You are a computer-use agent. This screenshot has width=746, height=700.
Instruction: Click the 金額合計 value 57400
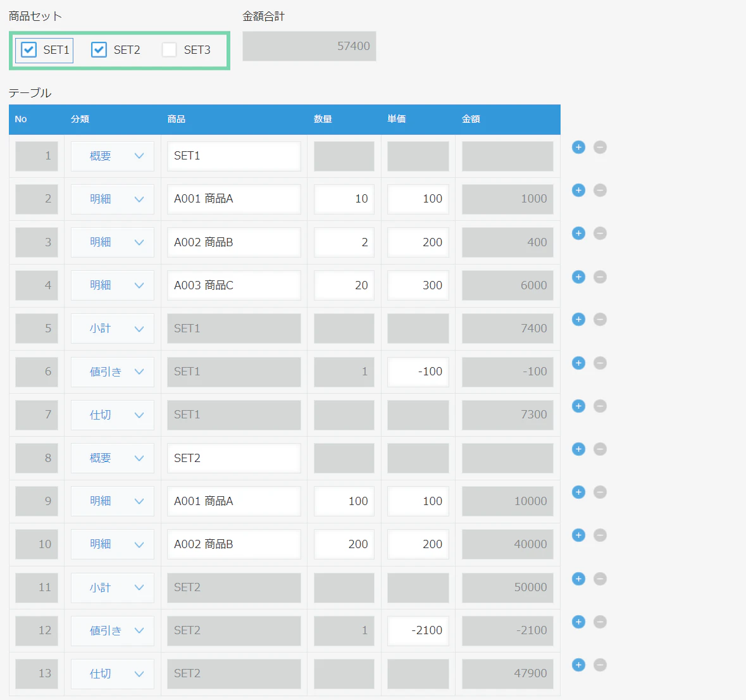[x=309, y=46]
